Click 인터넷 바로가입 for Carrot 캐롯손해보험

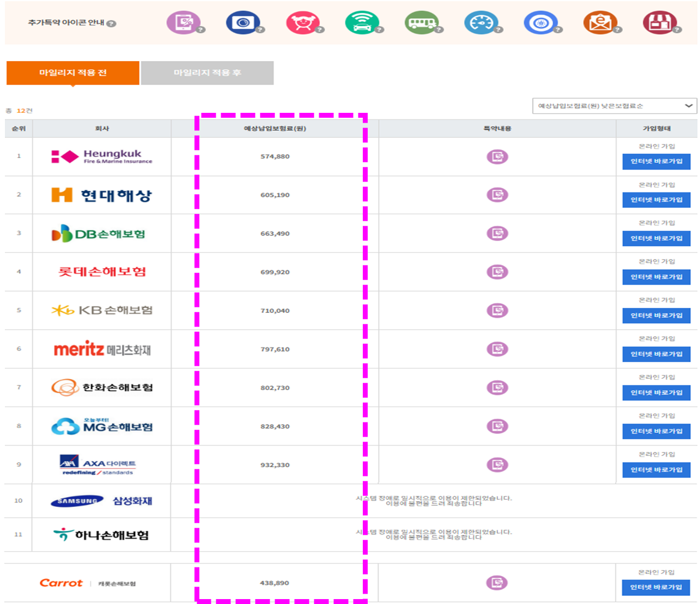(x=656, y=588)
